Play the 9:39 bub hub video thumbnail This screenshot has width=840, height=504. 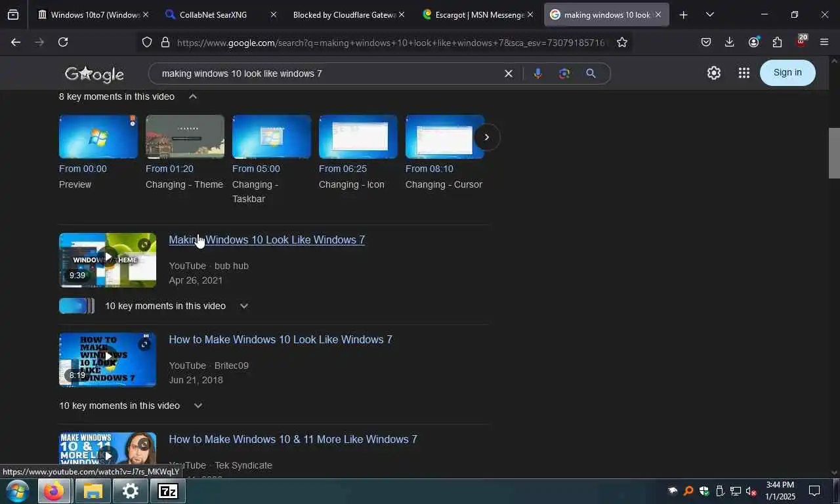[108, 260]
